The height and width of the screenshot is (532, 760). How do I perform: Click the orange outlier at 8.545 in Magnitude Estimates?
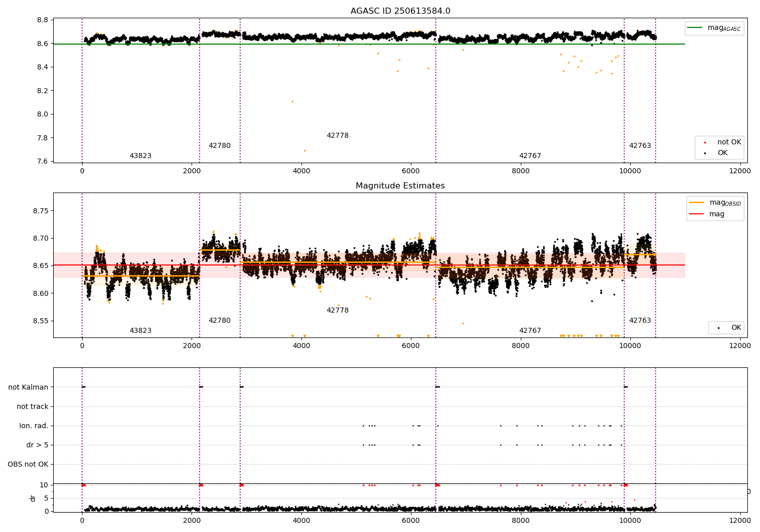point(463,323)
